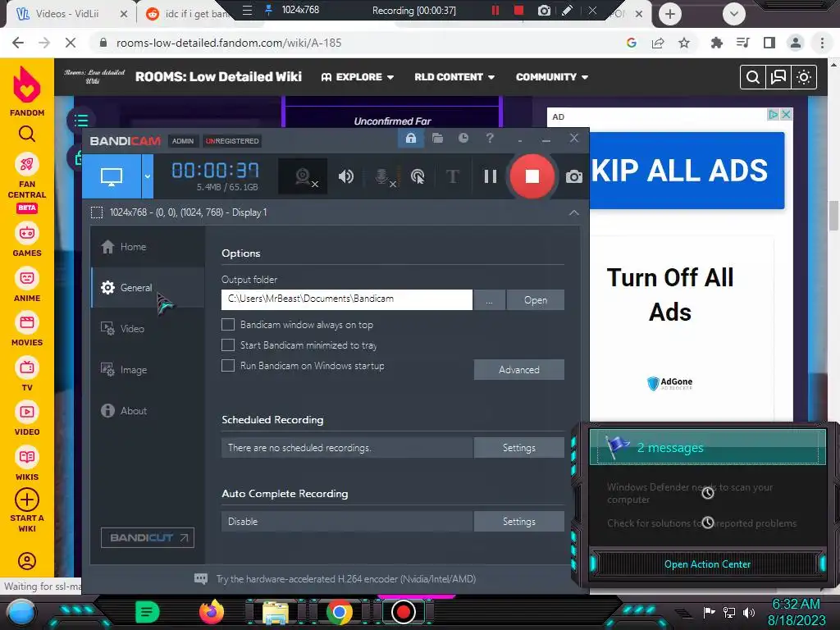Toggle mouse click effect icon

pyautogui.click(x=418, y=176)
